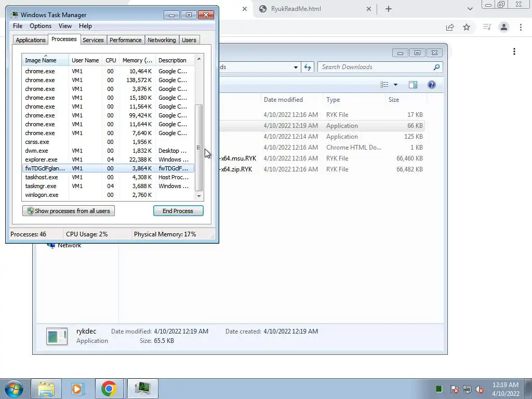
Task: Click the network status tray icon
Action: click(x=467, y=389)
